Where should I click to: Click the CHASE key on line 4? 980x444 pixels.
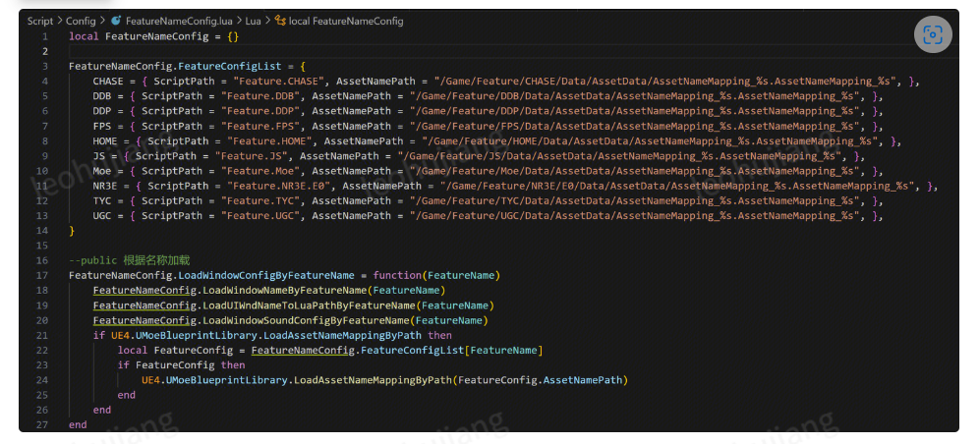tap(108, 82)
